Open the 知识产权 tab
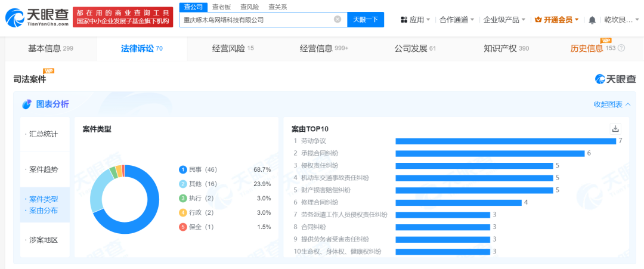The image size is (644, 269). (x=506, y=48)
